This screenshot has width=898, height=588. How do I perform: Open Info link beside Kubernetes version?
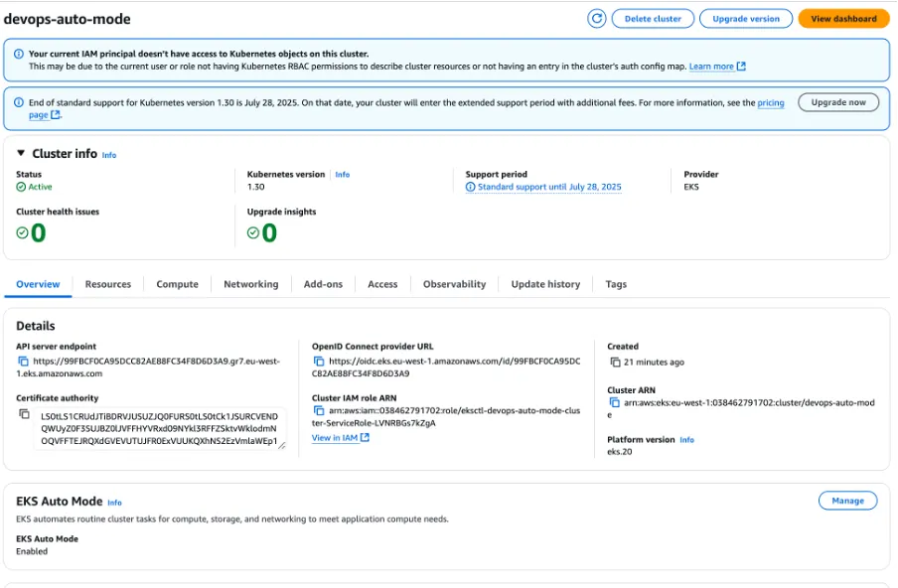(x=343, y=175)
